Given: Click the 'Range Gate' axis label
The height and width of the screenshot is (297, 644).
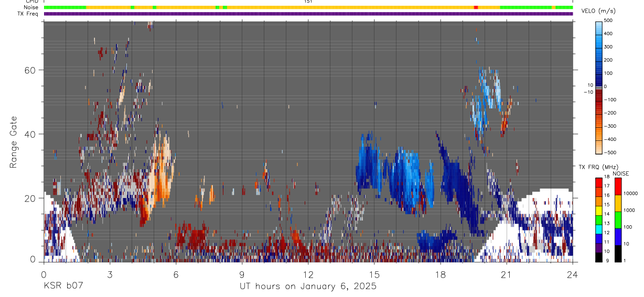Looking at the screenshot, I should tap(14, 143).
